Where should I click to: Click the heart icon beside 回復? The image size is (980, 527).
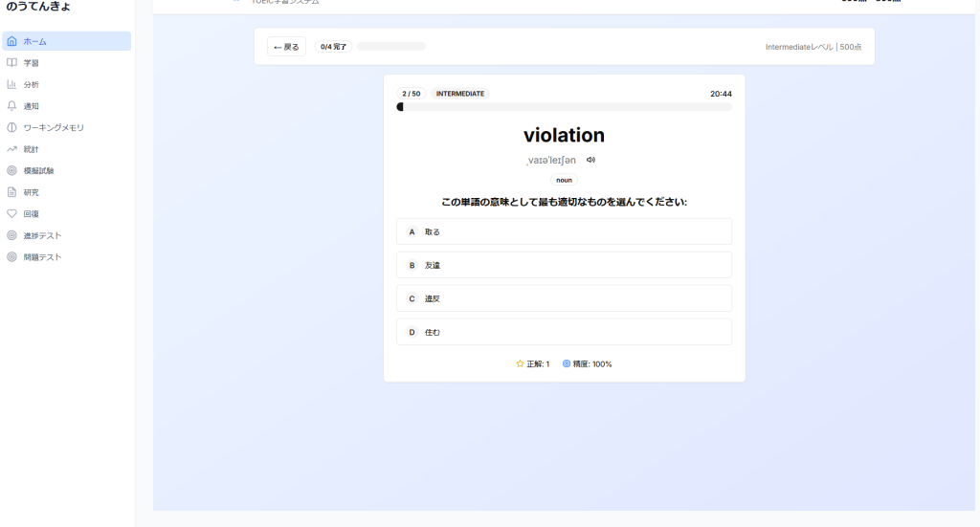coord(12,213)
